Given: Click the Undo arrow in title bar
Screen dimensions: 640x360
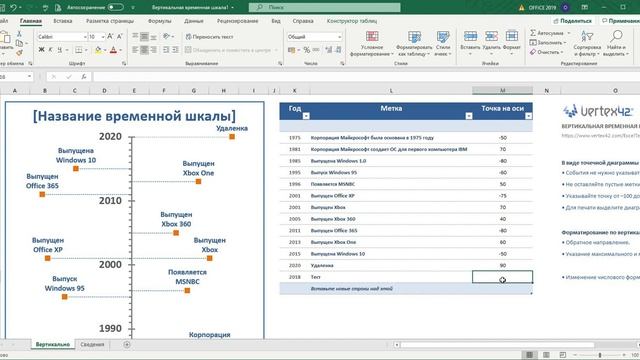Looking at the screenshot, I should (13, 7).
